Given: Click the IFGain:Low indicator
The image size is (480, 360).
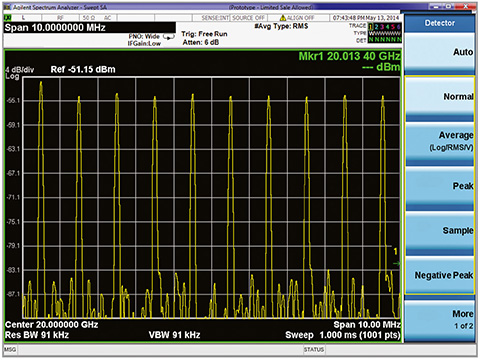Looking at the screenshot, I should coord(144,43).
